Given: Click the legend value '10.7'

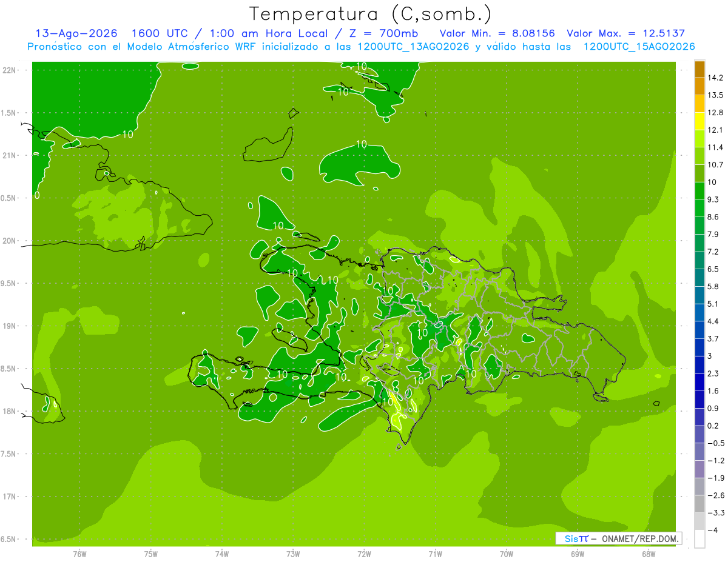Looking at the screenshot, I should pyautogui.click(x=715, y=165).
